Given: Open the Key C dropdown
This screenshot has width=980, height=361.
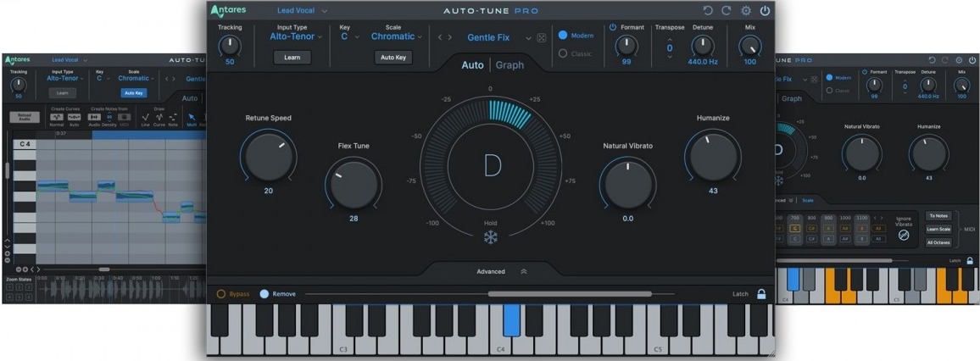Looking at the screenshot, I should (349, 36).
